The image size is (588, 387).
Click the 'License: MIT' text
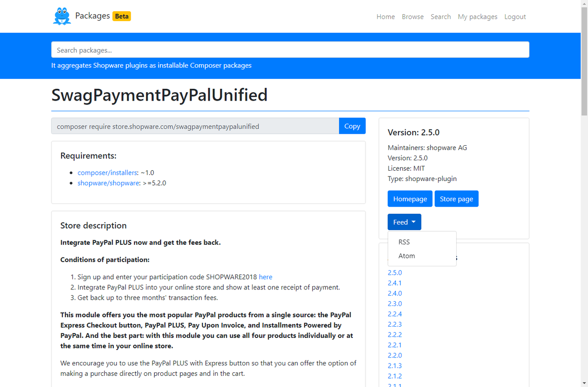(x=406, y=168)
